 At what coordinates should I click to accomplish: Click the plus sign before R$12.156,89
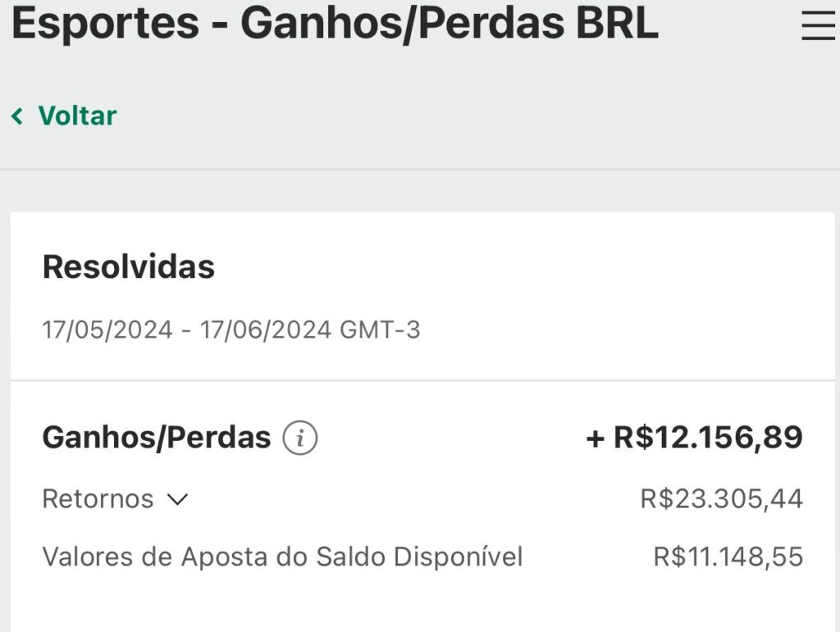[x=595, y=439]
